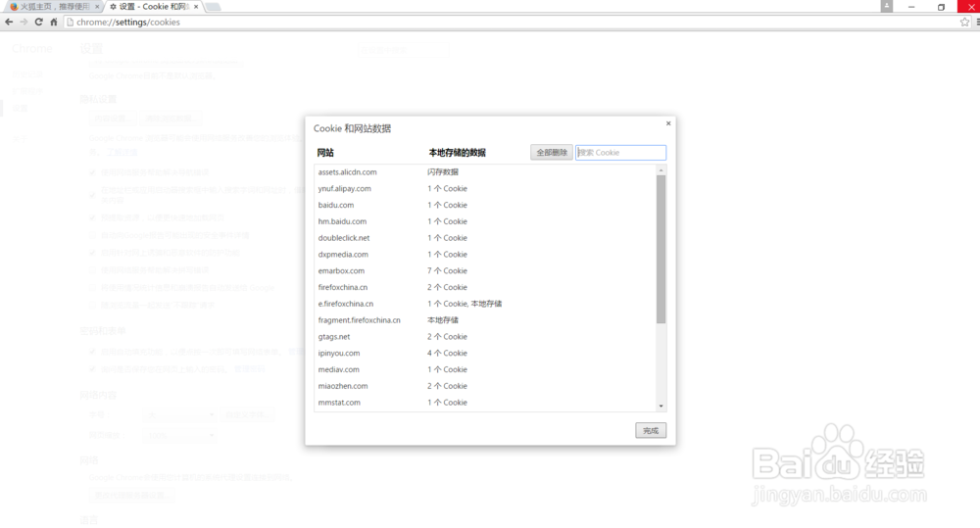The image size is (980, 528).
Task: Click the user profile icon in title bar
Action: 886,6
